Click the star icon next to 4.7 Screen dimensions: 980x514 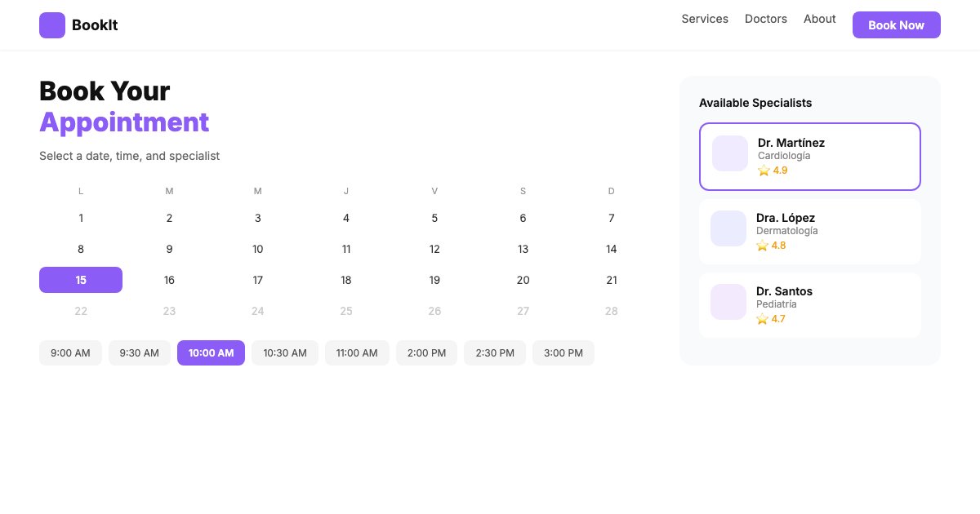point(761,318)
